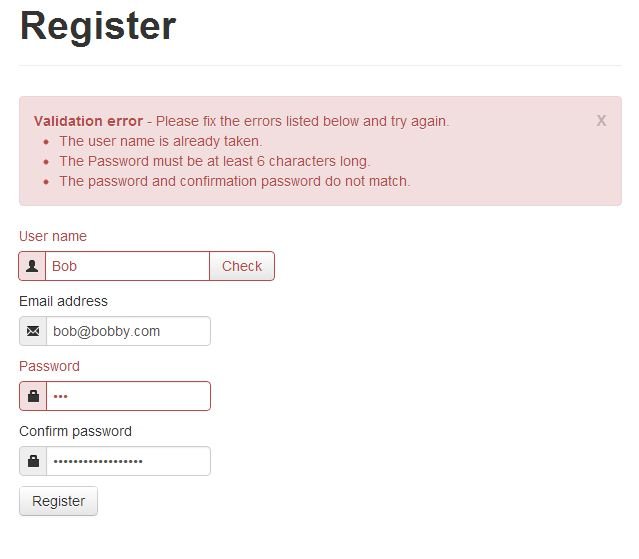Click the envelope icon beside the email field
This screenshot has height=559, width=639.
coord(33,331)
